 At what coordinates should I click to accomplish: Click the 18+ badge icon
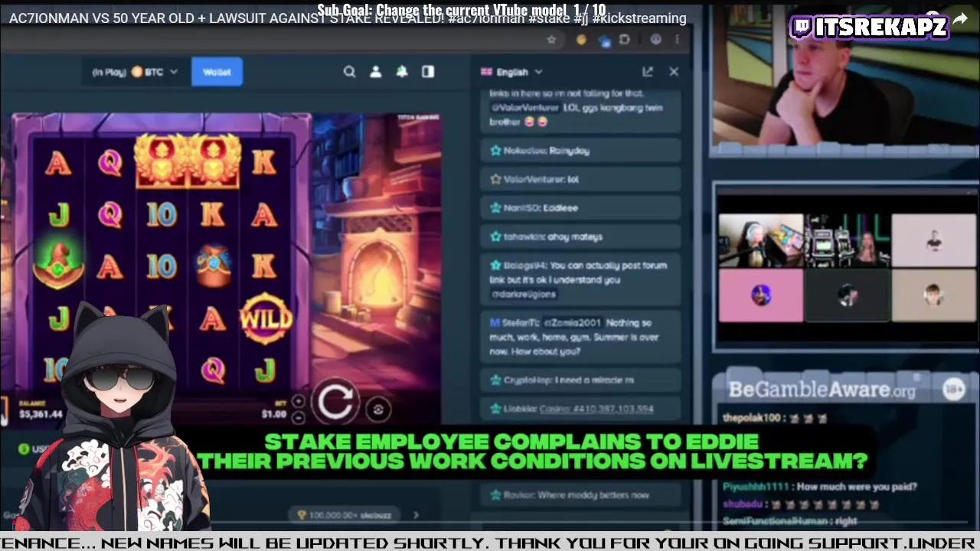pyautogui.click(x=953, y=390)
